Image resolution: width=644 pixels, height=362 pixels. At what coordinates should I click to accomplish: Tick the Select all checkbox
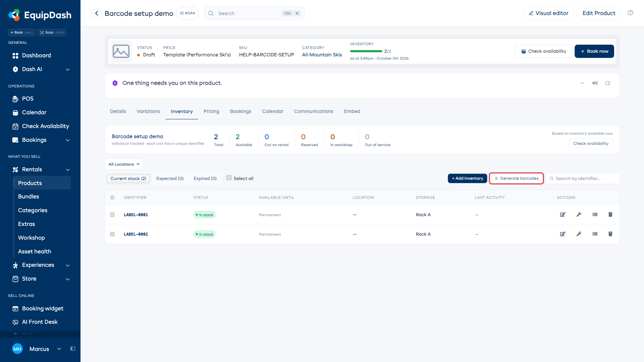coord(229,178)
